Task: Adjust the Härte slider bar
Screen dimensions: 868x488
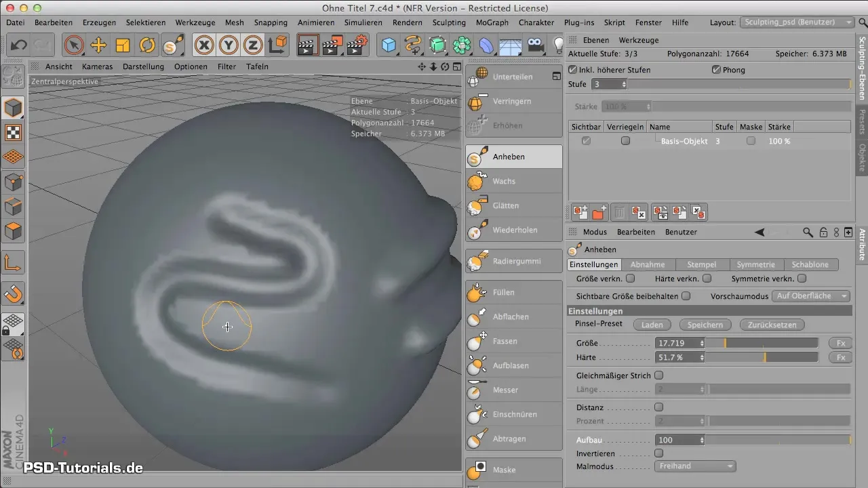Action: pos(762,357)
